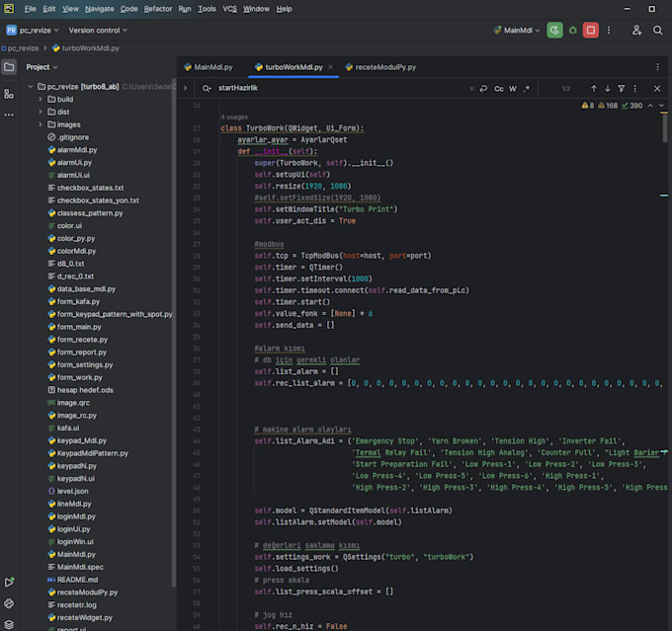Open Search Everywhere magnifier icon
Image resolution: width=672 pixels, height=631 pixels.
(658, 30)
